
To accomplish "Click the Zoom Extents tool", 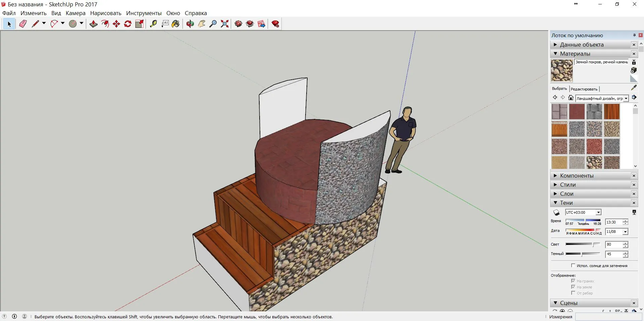I will 225,24.
